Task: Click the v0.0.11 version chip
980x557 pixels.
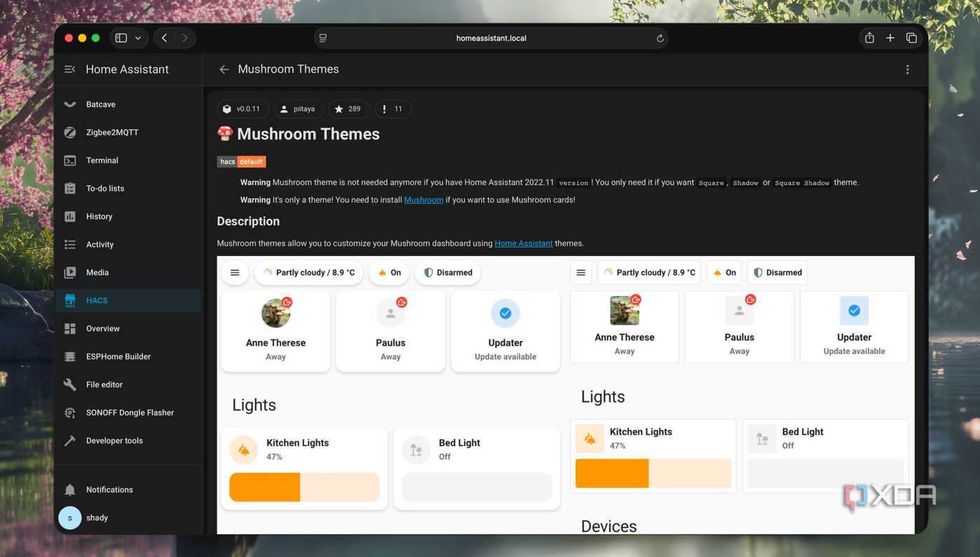Action: (x=243, y=109)
